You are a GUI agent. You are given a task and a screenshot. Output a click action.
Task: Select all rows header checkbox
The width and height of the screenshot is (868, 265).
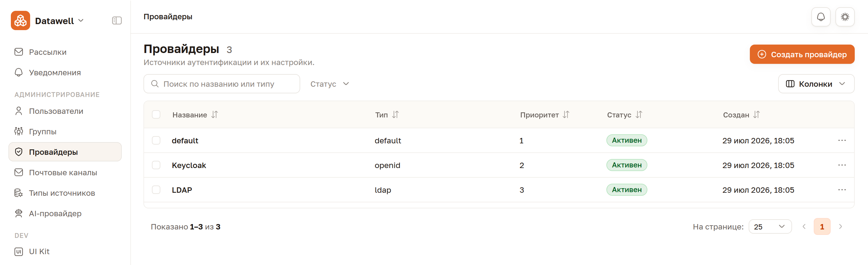pos(156,114)
